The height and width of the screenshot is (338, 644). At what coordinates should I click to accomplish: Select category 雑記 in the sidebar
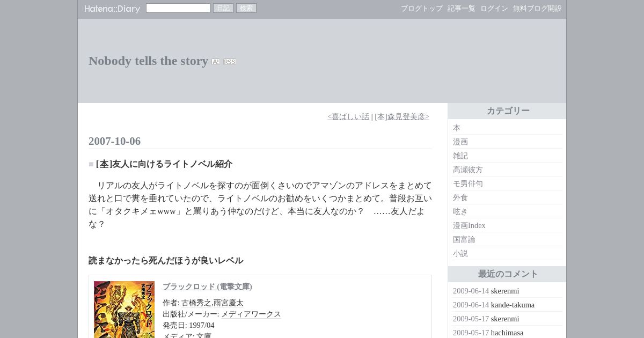tap(460, 156)
